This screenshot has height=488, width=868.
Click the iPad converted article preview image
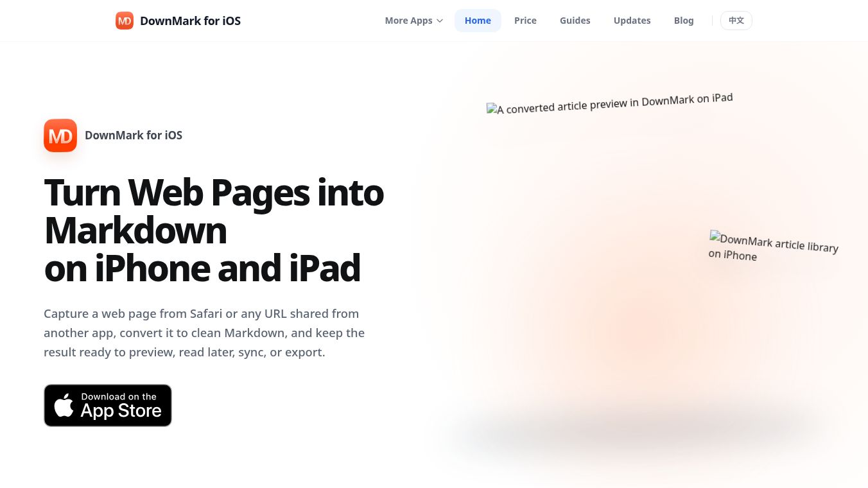click(x=609, y=103)
